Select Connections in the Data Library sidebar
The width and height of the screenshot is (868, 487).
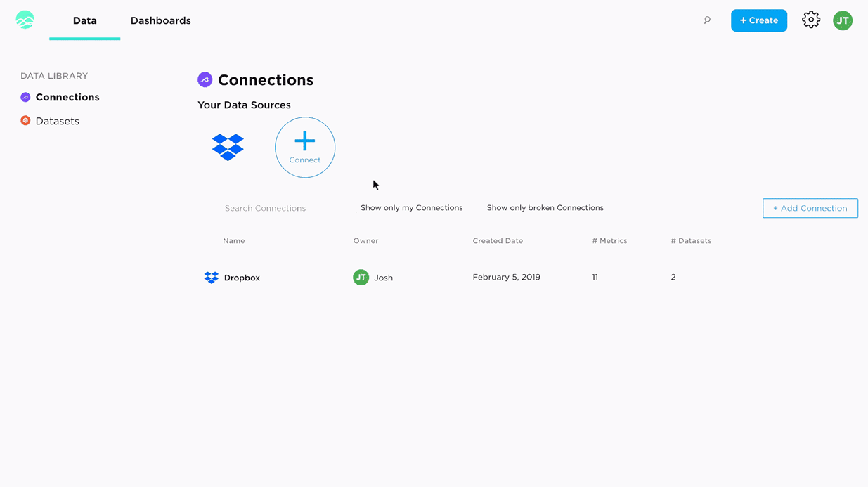(67, 97)
